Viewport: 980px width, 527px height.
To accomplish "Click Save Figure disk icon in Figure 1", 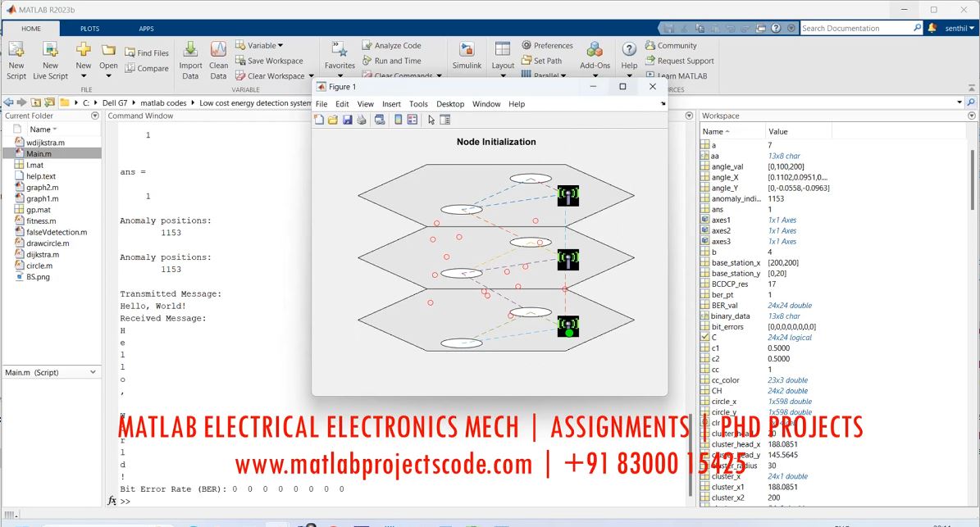I will 347,120.
